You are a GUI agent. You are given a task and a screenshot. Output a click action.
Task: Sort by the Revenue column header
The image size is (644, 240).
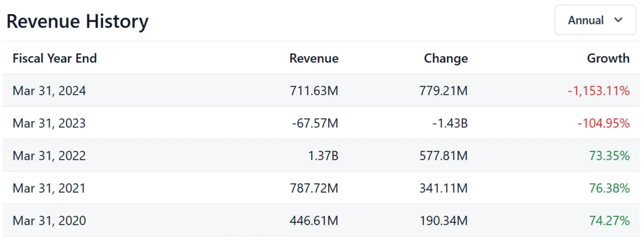(314, 58)
